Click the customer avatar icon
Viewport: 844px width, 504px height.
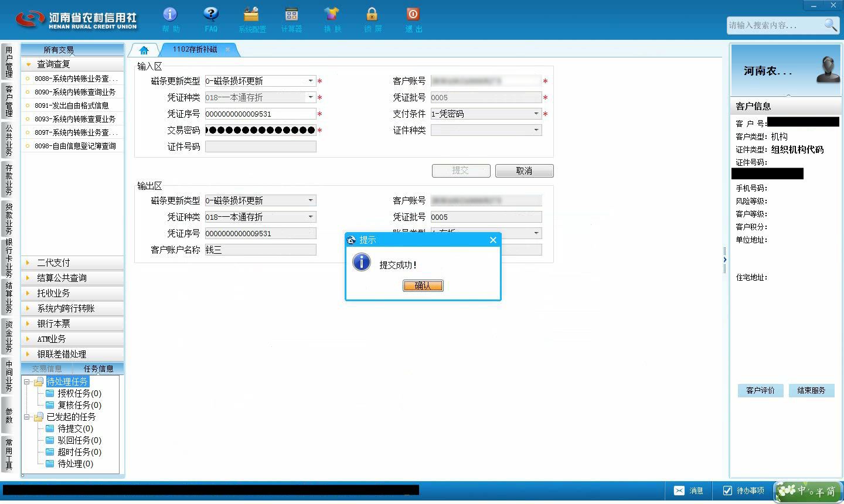pos(828,69)
